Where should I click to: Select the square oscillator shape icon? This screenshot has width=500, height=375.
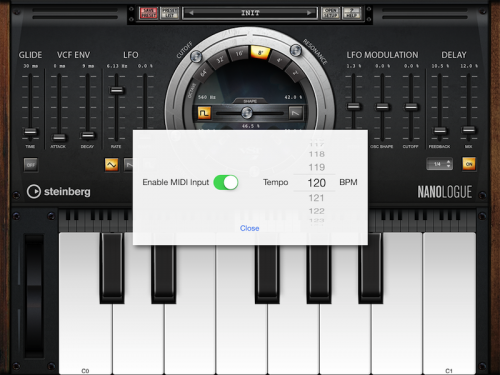click(204, 113)
